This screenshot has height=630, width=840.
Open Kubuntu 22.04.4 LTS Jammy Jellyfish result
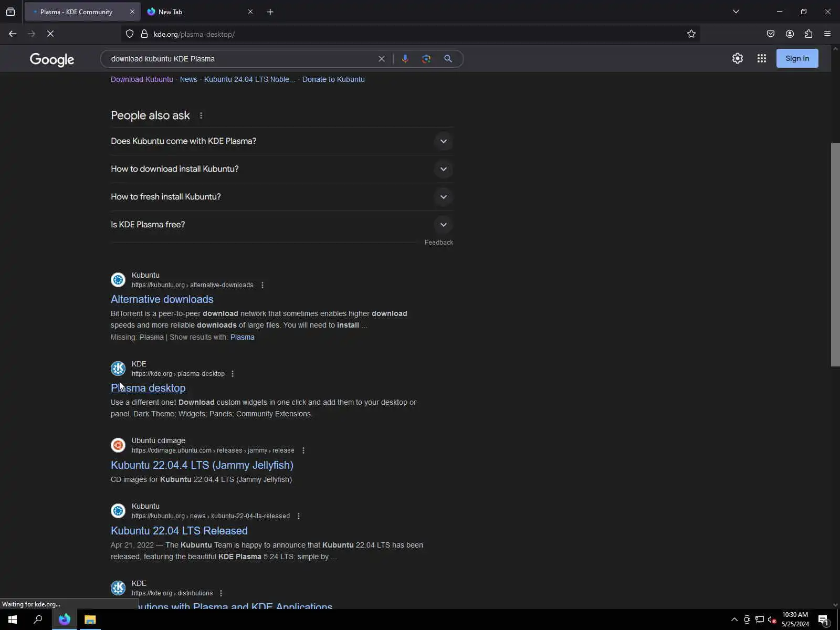[202, 465]
